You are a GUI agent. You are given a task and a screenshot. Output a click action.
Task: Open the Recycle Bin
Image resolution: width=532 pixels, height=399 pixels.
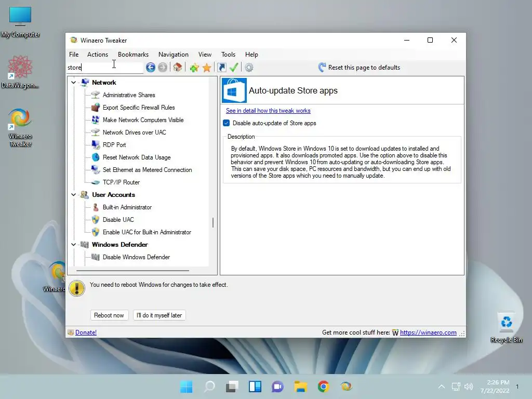pyautogui.click(x=506, y=328)
